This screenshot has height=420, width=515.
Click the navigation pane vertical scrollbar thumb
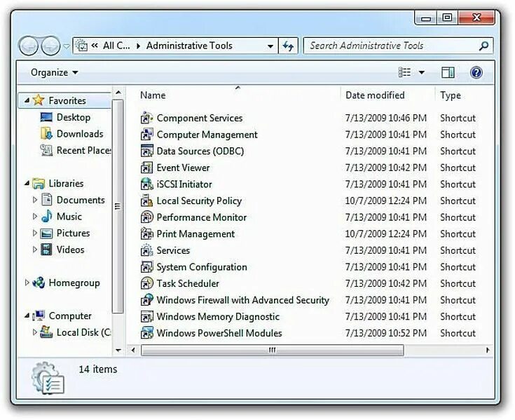(x=118, y=206)
